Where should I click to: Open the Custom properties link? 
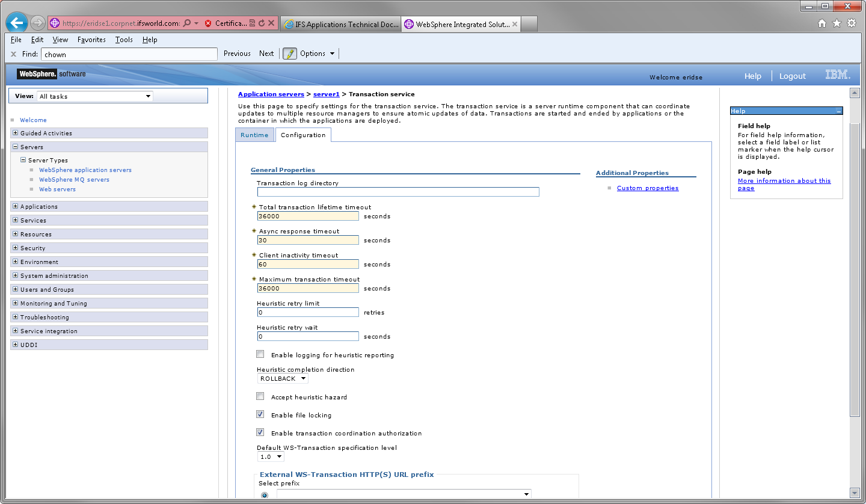[648, 188]
